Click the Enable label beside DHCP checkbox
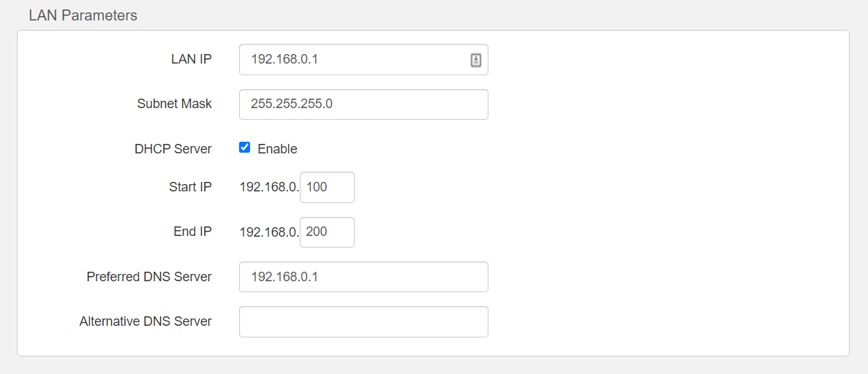The image size is (868, 374). [x=277, y=149]
